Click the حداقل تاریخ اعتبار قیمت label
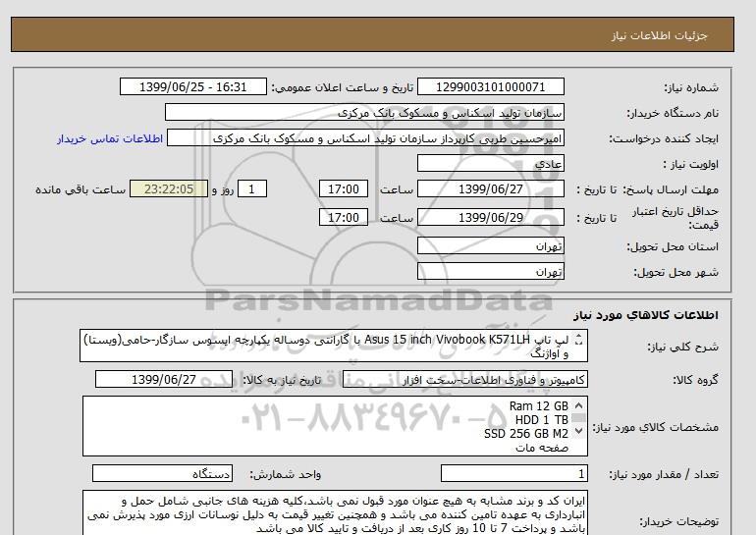 coord(675,218)
